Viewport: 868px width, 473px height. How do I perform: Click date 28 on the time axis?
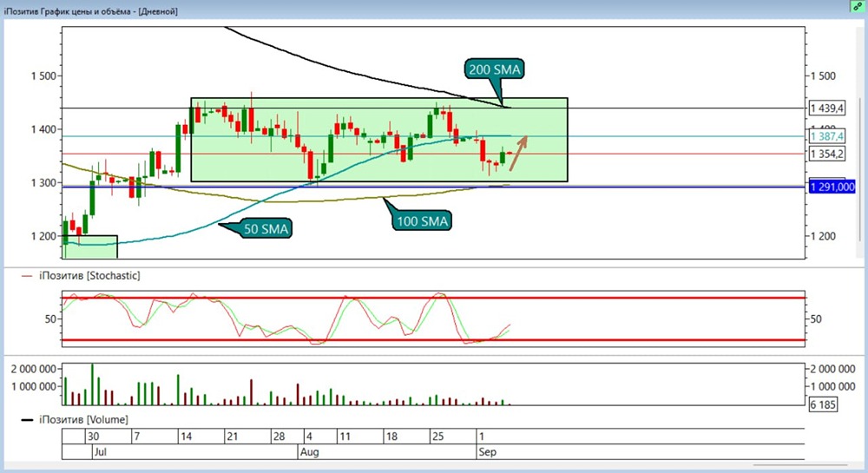[279, 437]
